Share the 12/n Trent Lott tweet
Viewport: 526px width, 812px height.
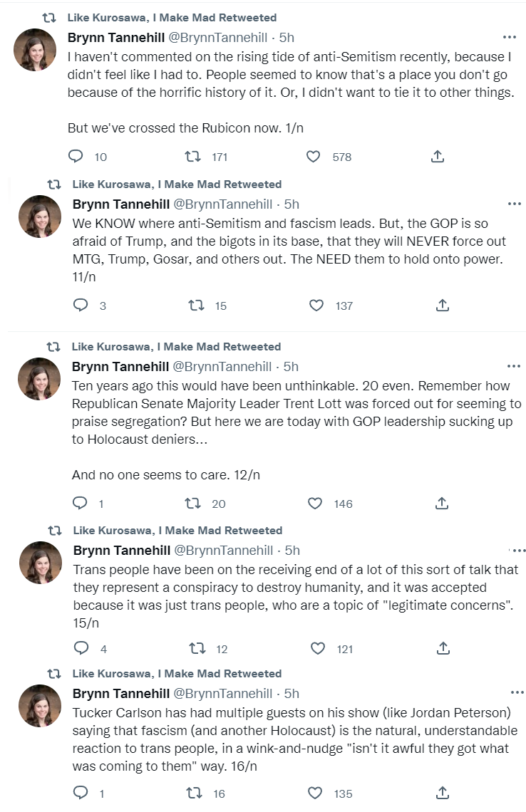pyautogui.click(x=442, y=503)
